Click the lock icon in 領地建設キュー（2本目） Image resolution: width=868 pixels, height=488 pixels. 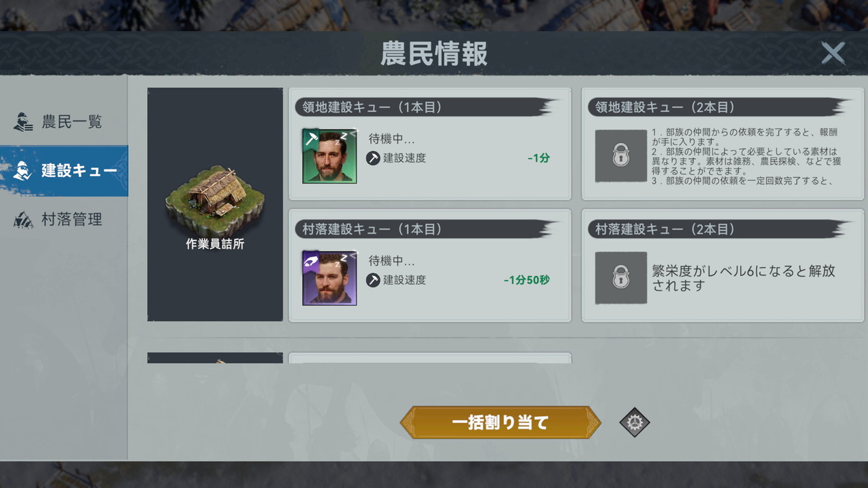(x=620, y=156)
